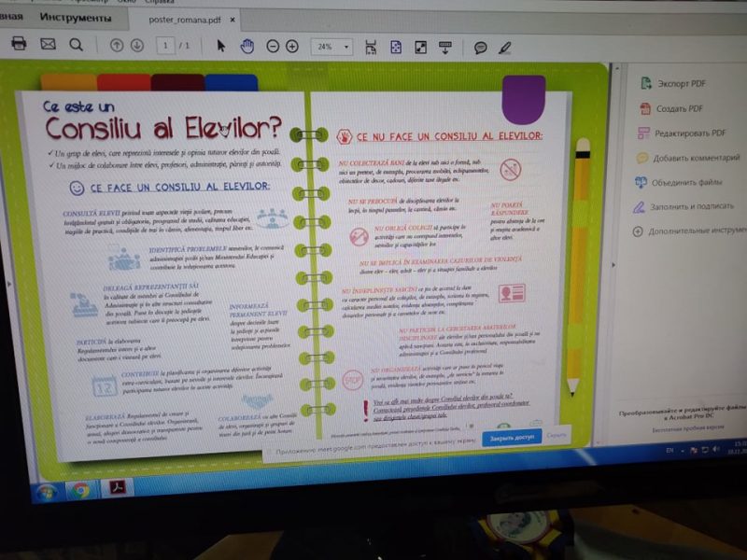Click the zoom out minus icon
Viewport: 747px width, 560px height.
[273, 47]
